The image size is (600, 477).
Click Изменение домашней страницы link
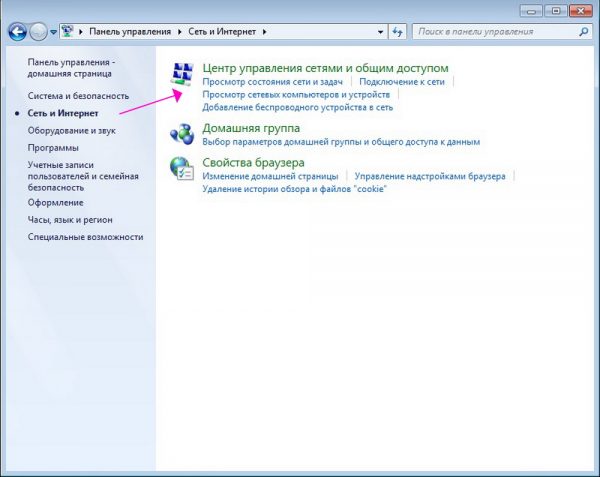tap(270, 176)
